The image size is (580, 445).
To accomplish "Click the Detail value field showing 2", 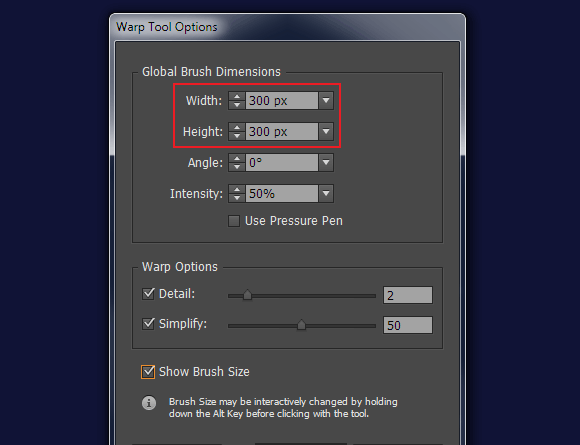I will pyautogui.click(x=408, y=295).
